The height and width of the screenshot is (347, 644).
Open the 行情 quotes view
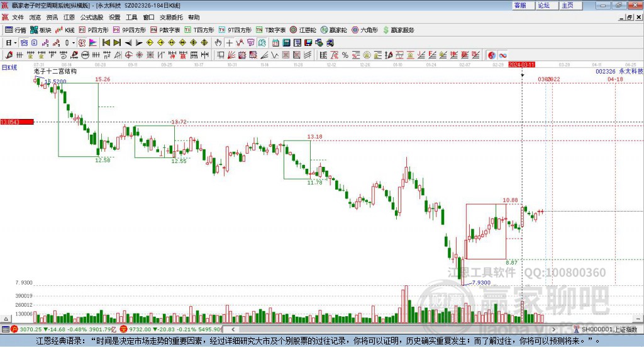click(16, 30)
